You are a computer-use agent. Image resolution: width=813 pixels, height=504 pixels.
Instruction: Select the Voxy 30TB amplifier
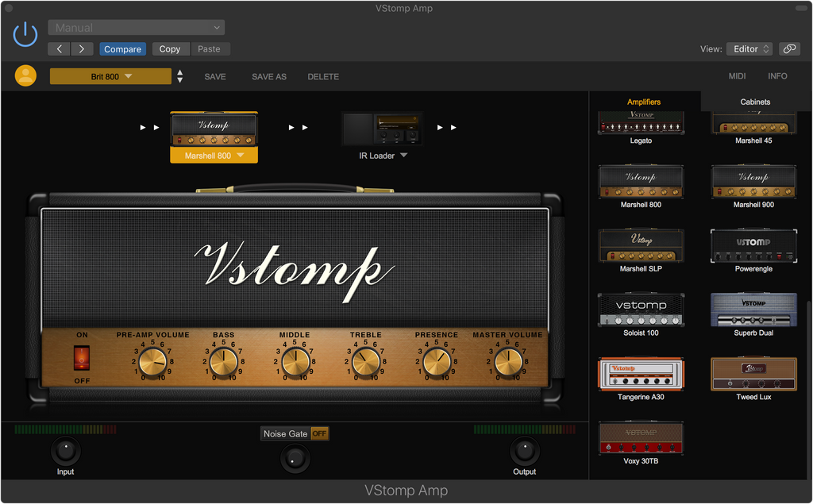pos(641,438)
